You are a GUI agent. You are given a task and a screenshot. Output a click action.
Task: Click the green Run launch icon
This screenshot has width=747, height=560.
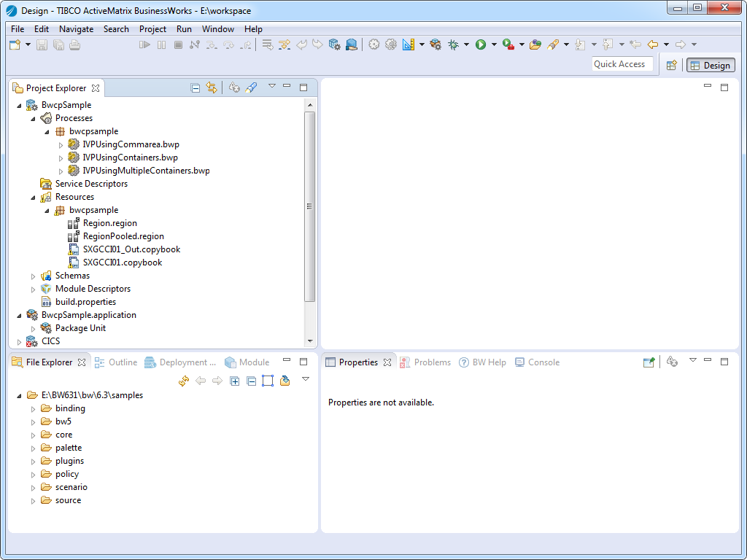(481, 44)
